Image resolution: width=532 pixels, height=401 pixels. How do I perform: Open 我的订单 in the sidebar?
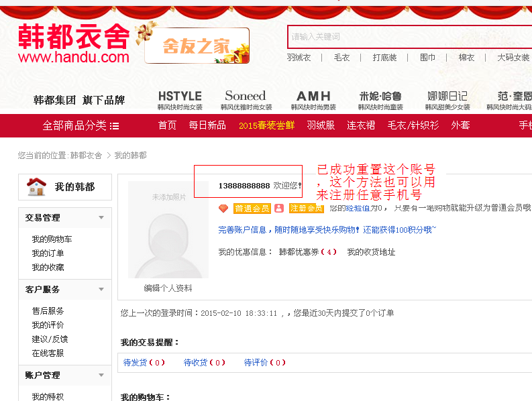coord(48,253)
